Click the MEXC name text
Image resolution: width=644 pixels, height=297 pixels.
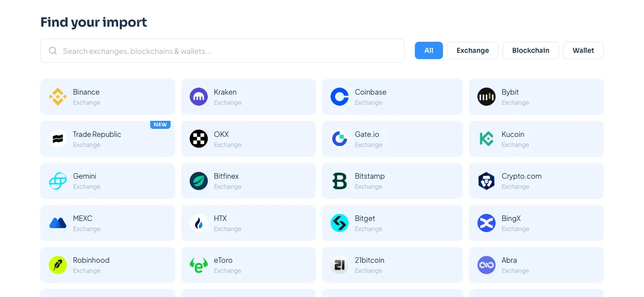click(x=83, y=218)
